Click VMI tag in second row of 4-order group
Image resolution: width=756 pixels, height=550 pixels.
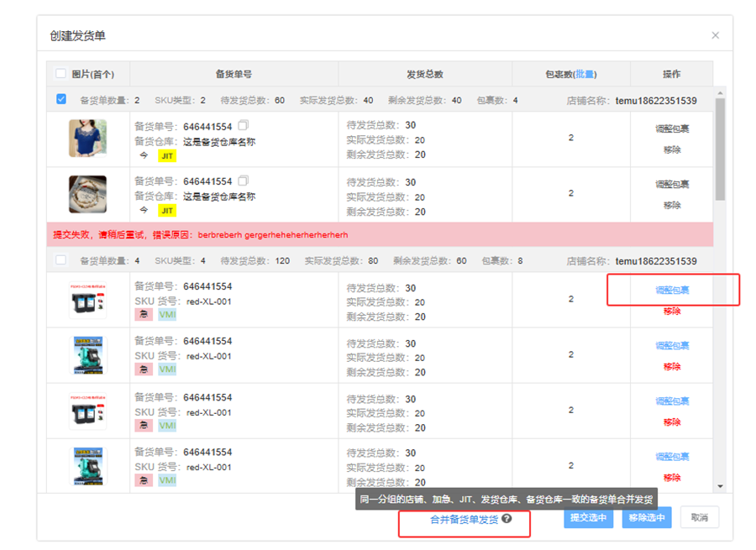(167, 369)
